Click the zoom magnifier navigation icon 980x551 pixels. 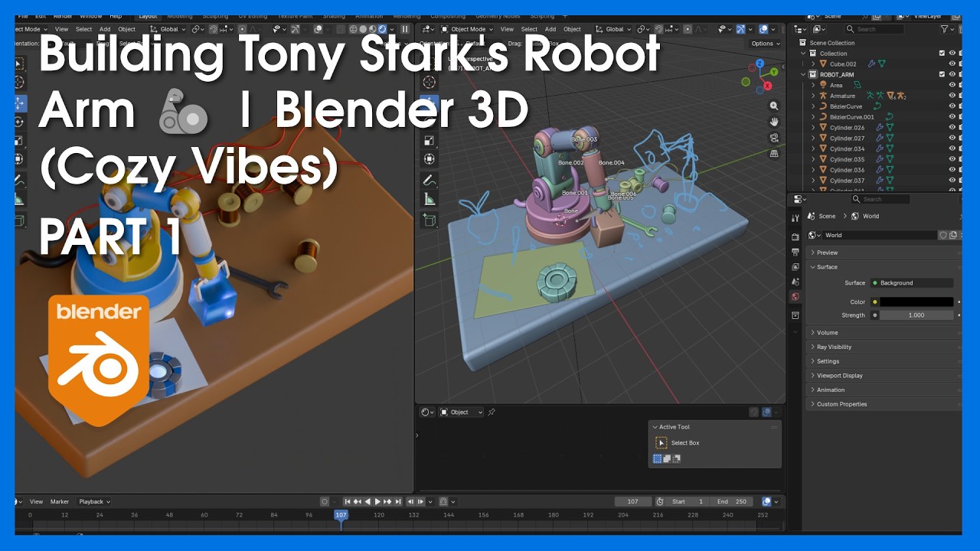pos(774,106)
